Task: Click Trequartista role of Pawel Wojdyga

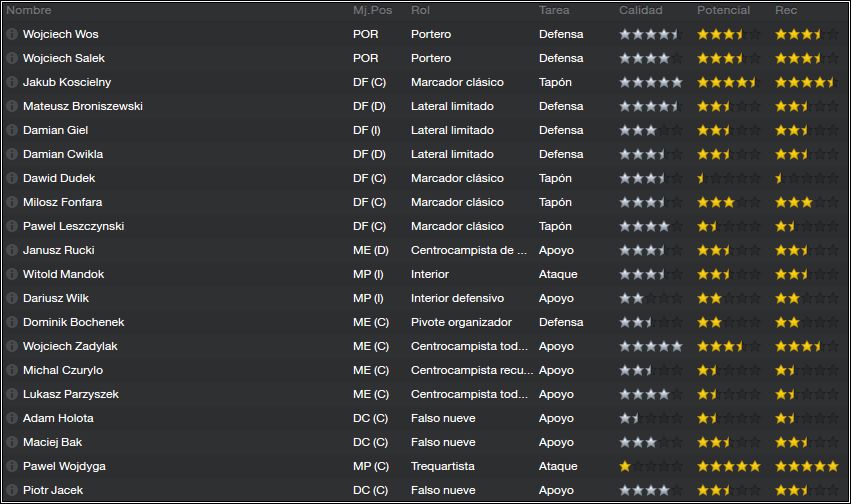Action: point(443,466)
